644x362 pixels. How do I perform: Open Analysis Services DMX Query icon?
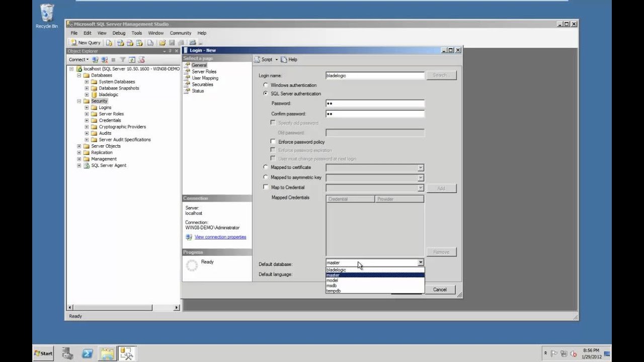[x=130, y=43]
